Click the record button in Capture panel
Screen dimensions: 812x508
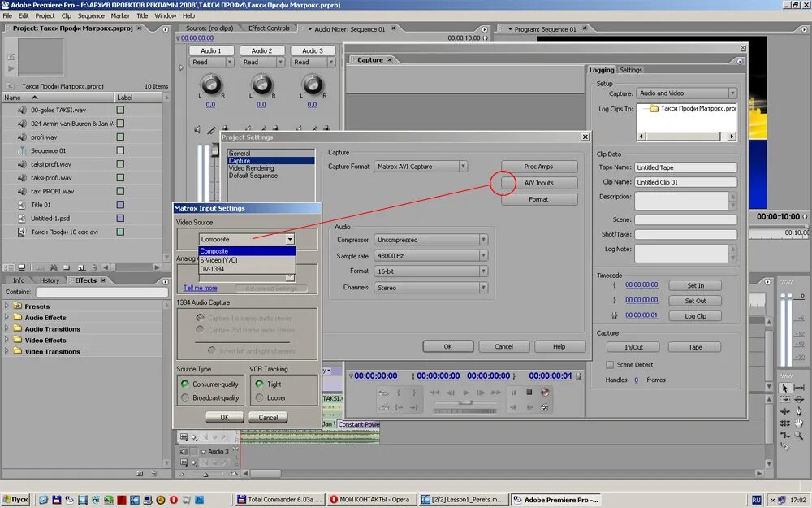coord(544,393)
